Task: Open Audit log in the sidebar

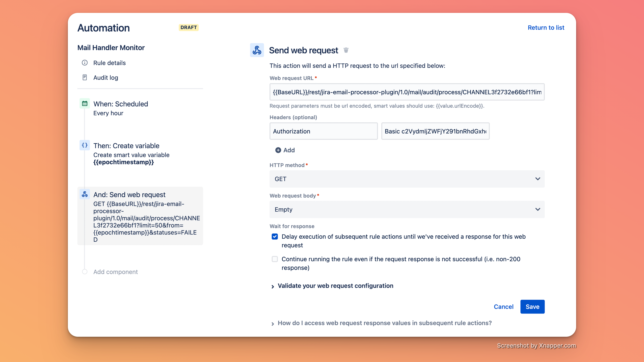Action: pyautogui.click(x=106, y=78)
